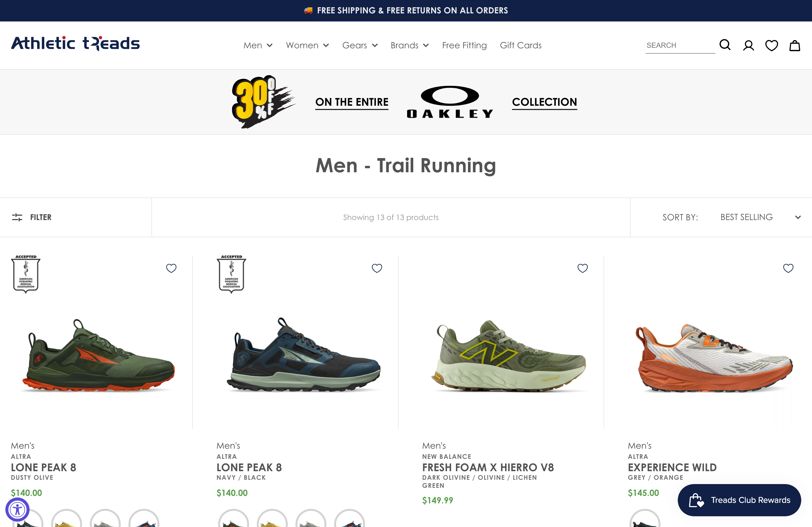Select Free Fitting in the navigation

464,45
